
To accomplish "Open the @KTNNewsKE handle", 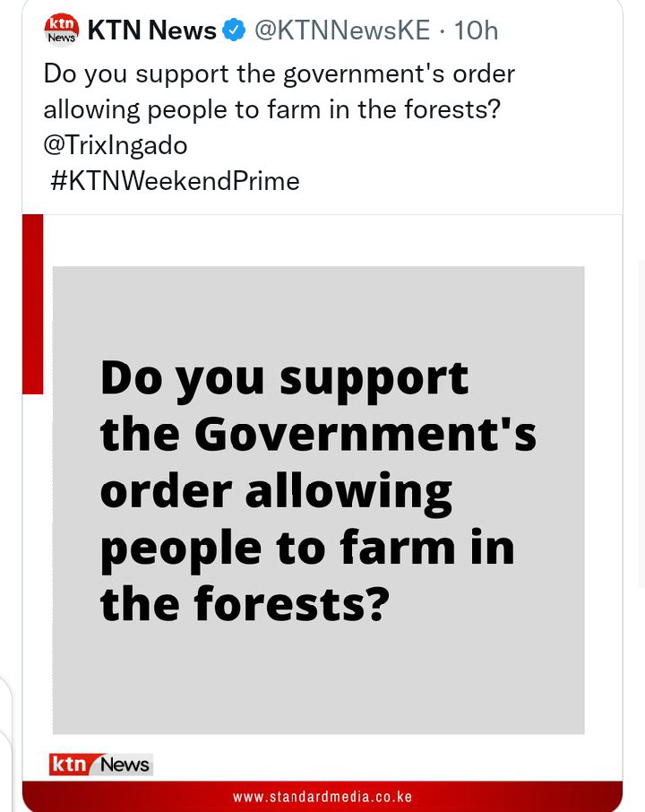I will [x=342, y=30].
